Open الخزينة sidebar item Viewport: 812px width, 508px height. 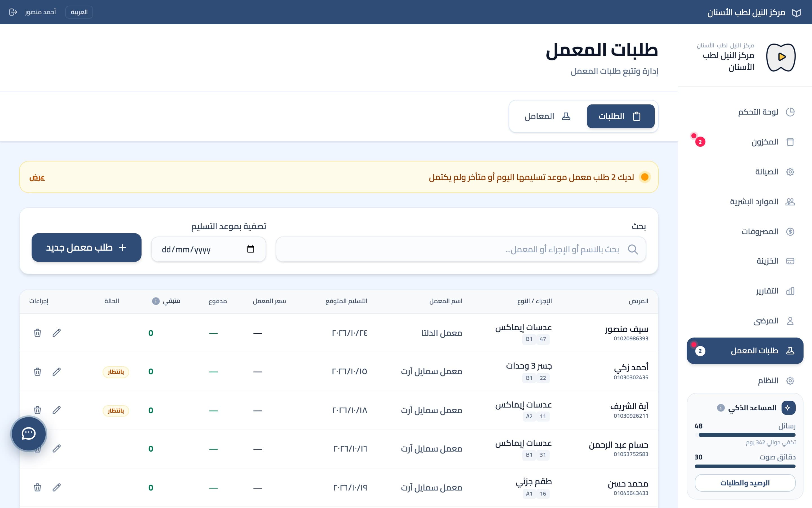(x=745, y=261)
